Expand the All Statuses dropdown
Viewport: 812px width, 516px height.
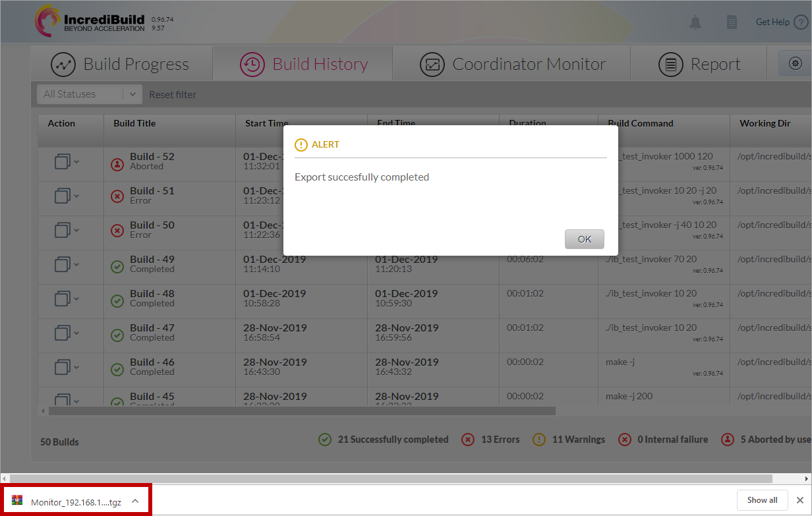click(x=132, y=94)
